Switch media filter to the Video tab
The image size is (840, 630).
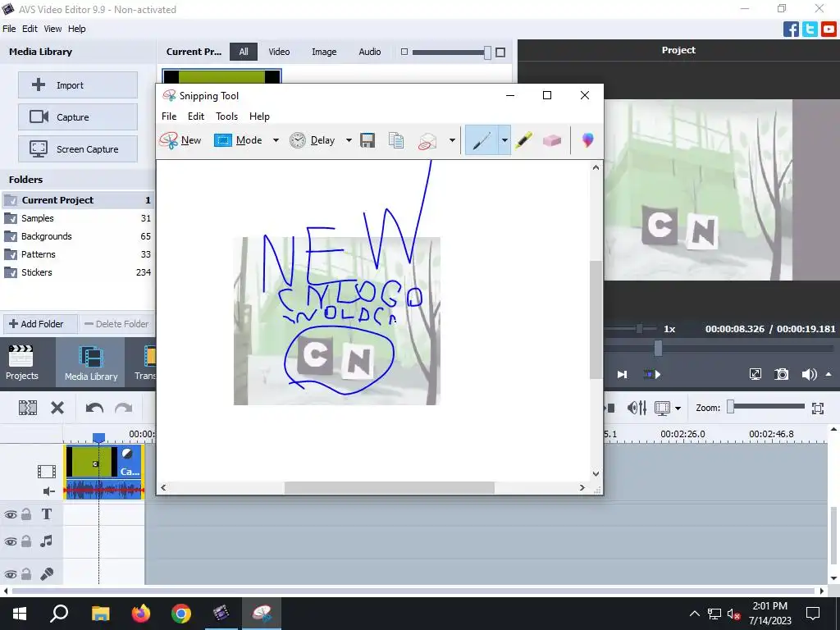[279, 52]
